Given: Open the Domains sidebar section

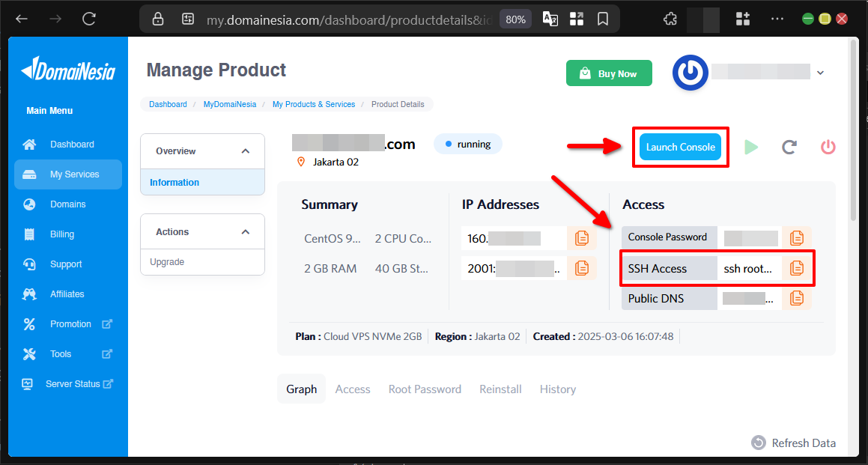Looking at the screenshot, I should [67, 204].
